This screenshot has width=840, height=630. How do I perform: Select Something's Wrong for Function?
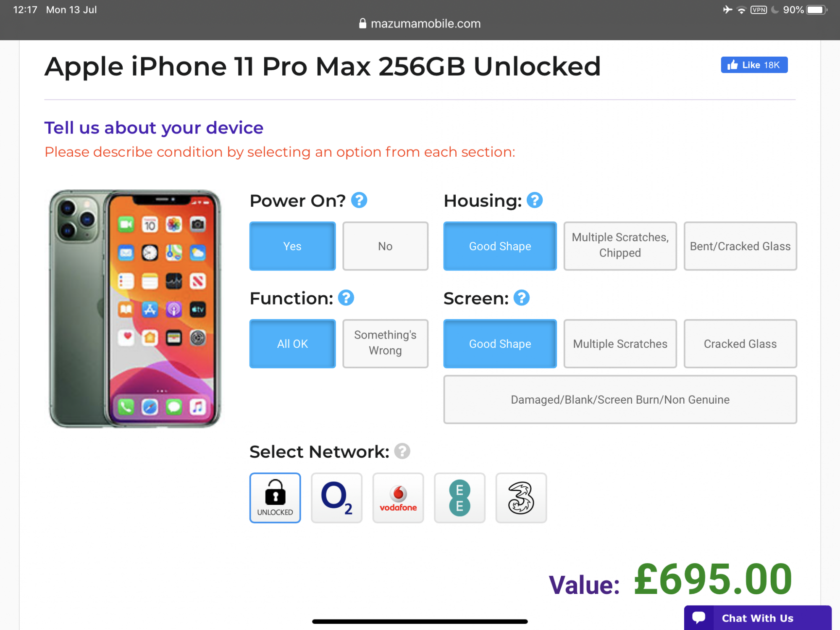pyautogui.click(x=385, y=344)
